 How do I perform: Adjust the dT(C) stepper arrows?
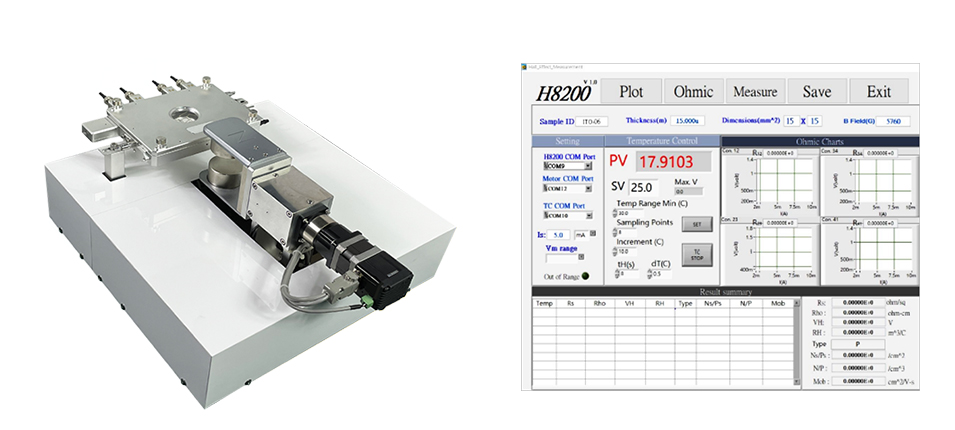click(649, 274)
